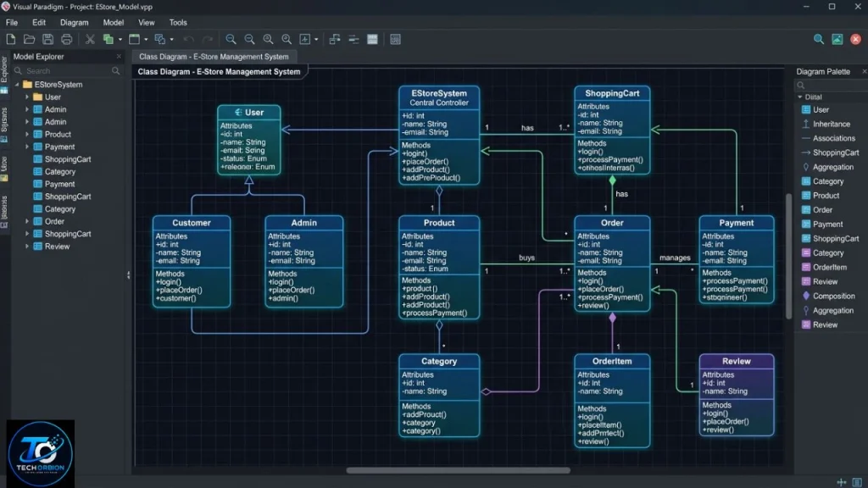Expand the User folder arrow
Screen dimensions: 868x488
tap(26, 97)
